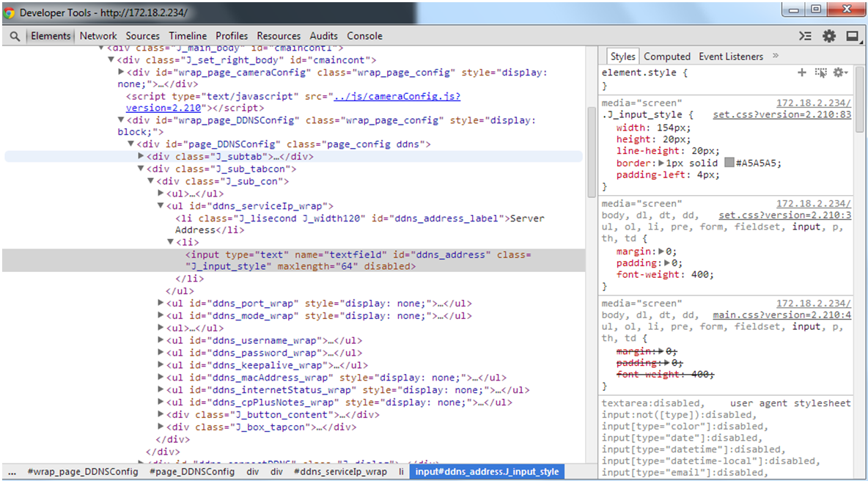
Task: Select #page_DDNSConfig in the breadcrumb
Action: 192,472
